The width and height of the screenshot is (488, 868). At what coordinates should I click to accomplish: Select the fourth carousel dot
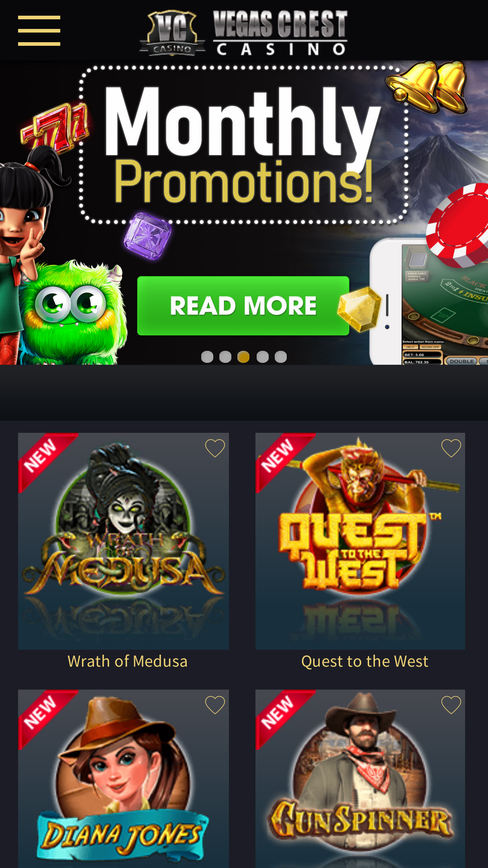point(263,357)
